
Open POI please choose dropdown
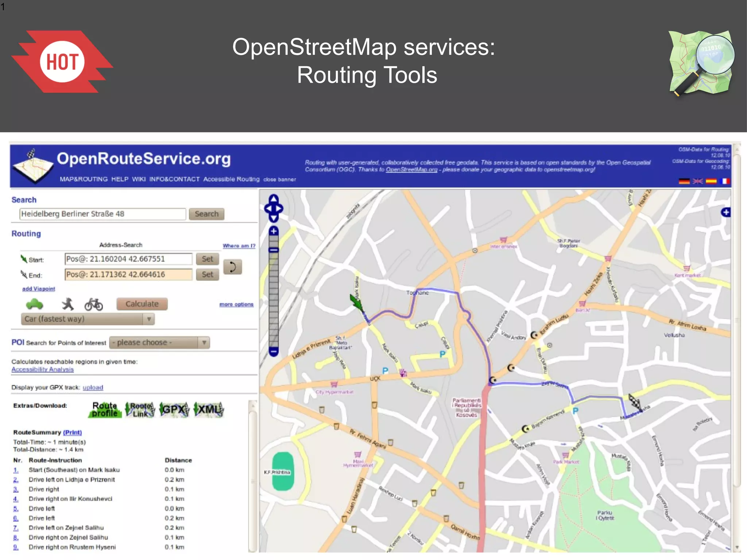coord(159,343)
